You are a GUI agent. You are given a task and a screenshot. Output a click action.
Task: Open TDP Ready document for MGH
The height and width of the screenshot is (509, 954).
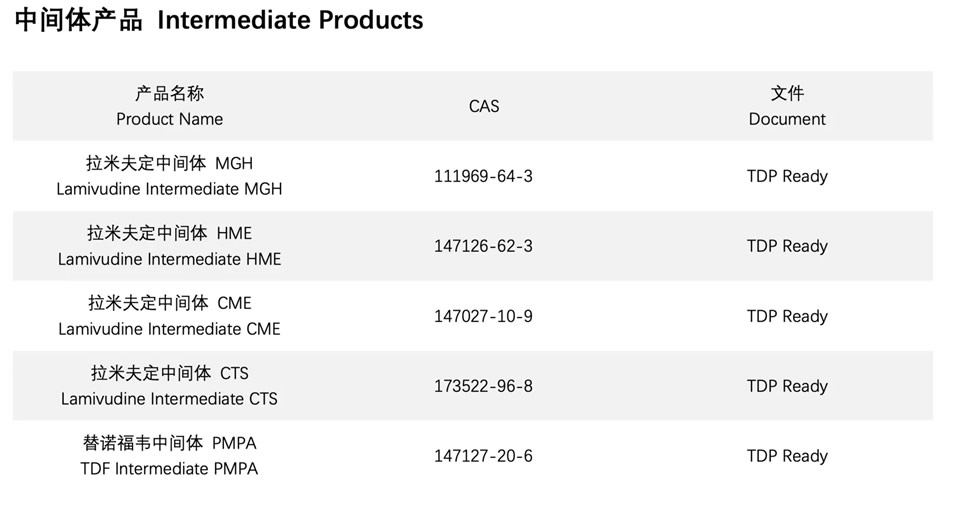787,176
